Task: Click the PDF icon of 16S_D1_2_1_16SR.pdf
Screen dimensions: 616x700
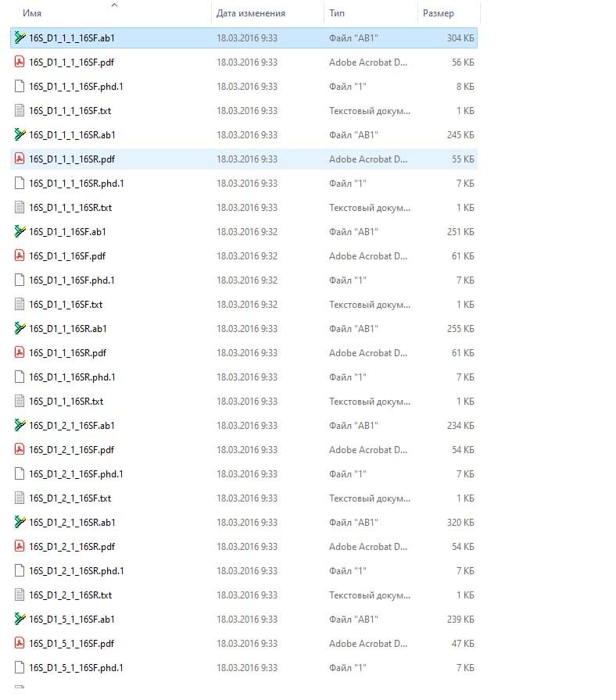Action: (20, 546)
